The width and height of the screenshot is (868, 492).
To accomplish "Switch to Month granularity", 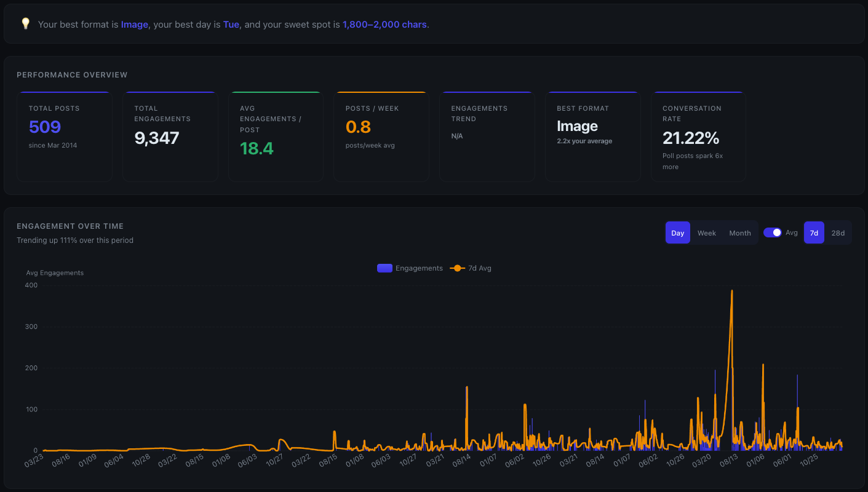I will pyautogui.click(x=739, y=232).
